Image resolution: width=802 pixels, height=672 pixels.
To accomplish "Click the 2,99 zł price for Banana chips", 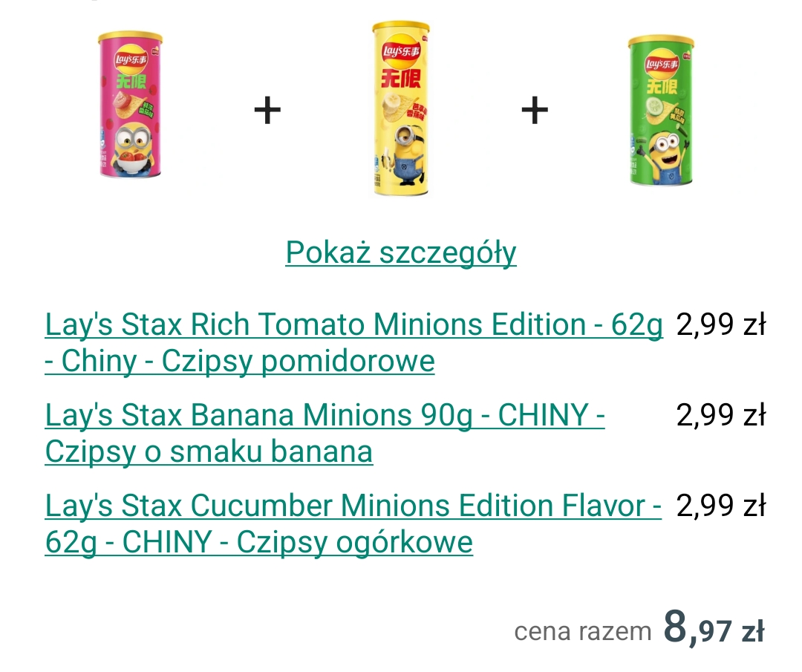I will click(x=720, y=416).
